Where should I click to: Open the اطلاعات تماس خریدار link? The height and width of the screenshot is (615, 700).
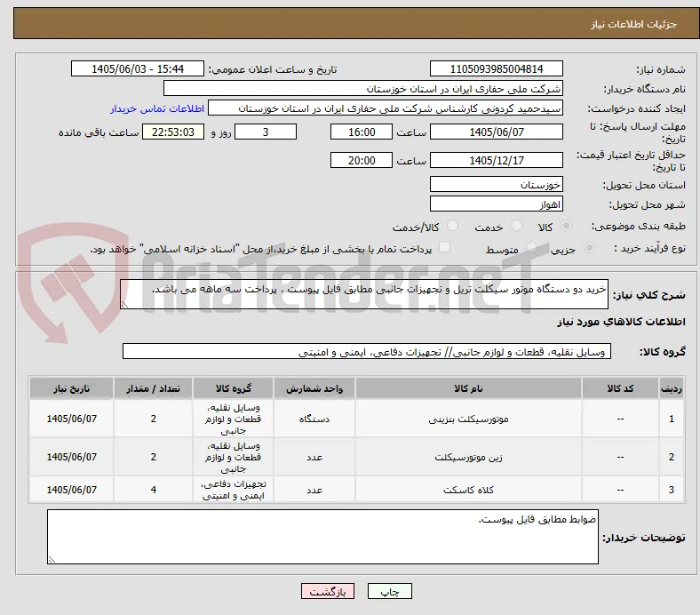tap(157, 108)
